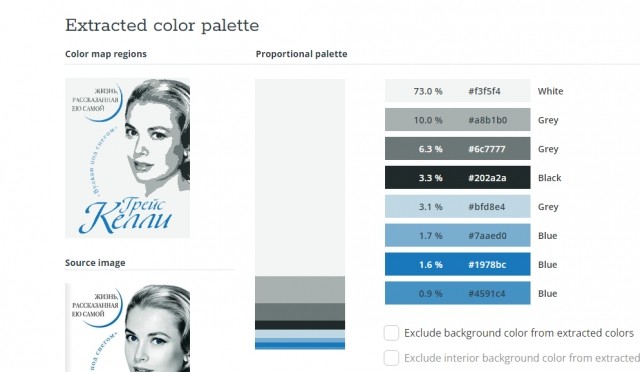Open the source image thumbnail
This screenshot has height=372, width=640.
click(x=127, y=328)
